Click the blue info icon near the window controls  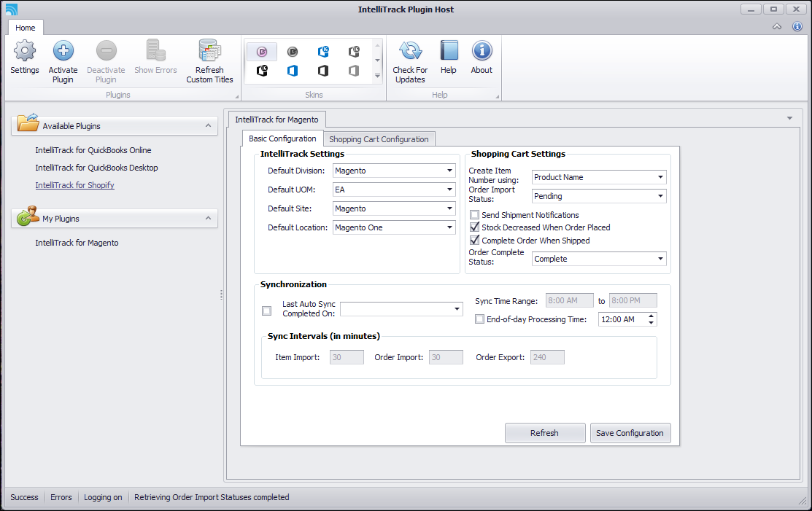(797, 26)
